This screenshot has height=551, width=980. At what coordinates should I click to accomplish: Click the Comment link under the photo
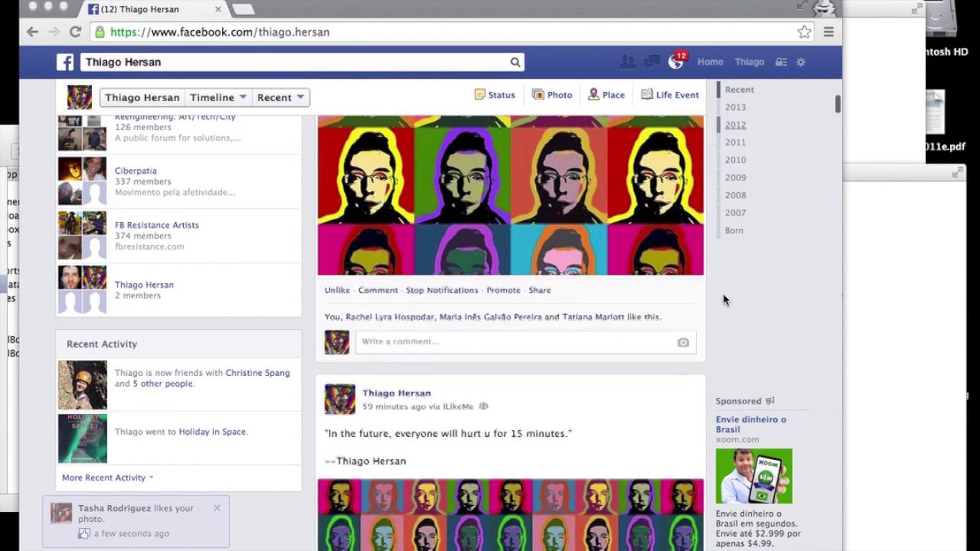378,290
